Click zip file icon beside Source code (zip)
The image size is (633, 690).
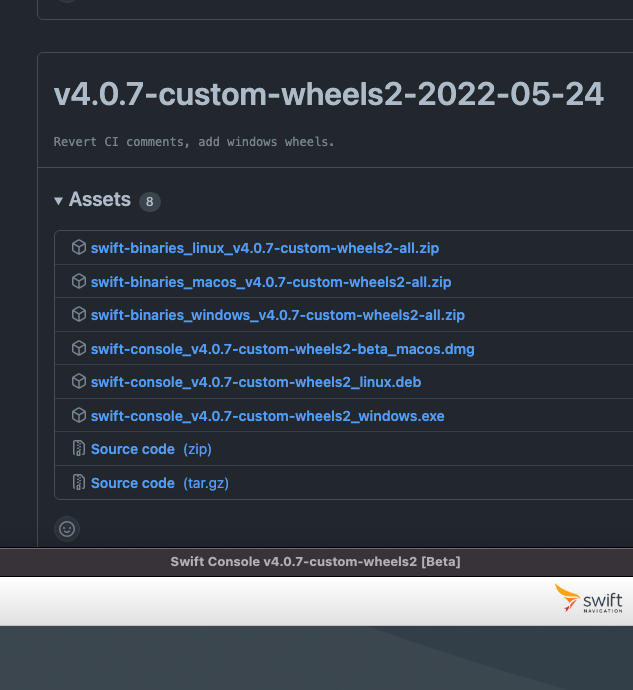point(79,448)
